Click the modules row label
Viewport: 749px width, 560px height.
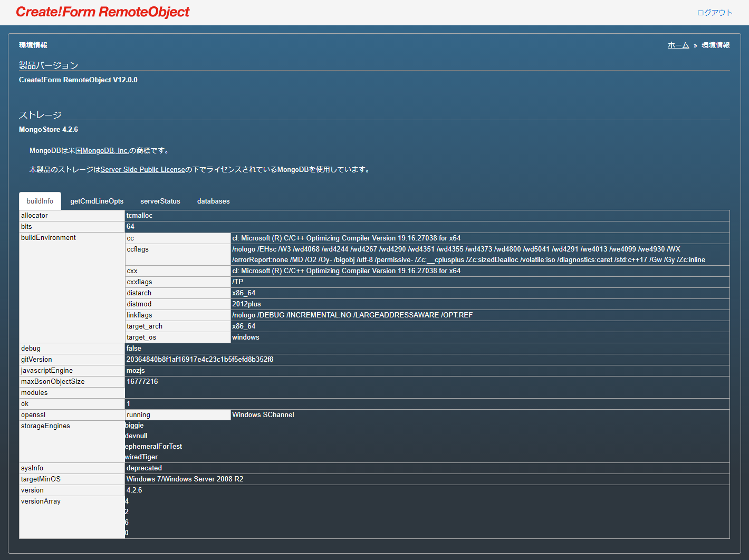click(72, 393)
